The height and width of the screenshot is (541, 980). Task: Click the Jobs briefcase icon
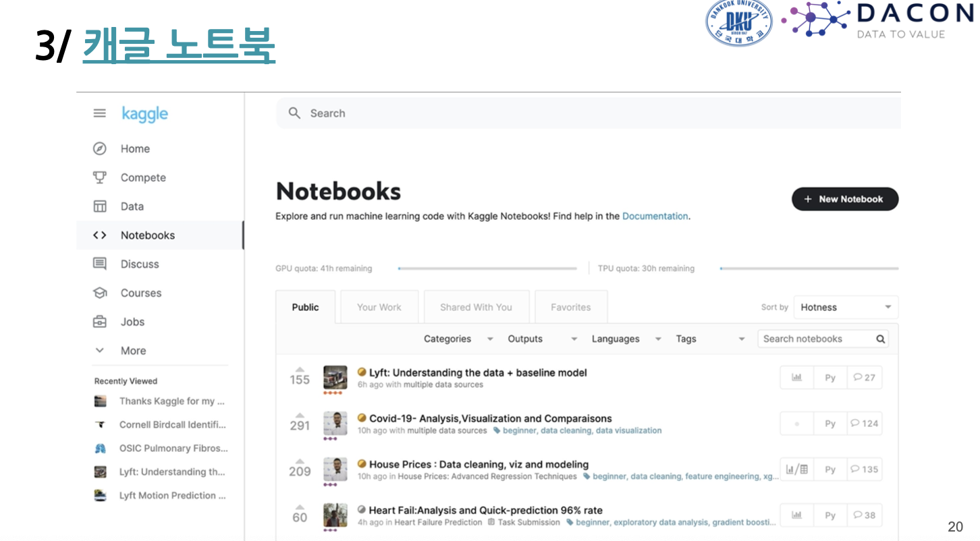click(x=100, y=322)
